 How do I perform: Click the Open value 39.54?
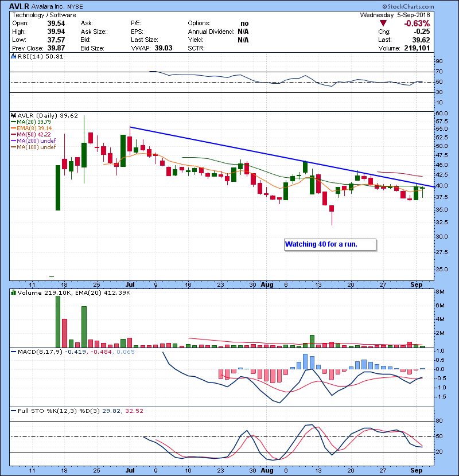(56, 24)
